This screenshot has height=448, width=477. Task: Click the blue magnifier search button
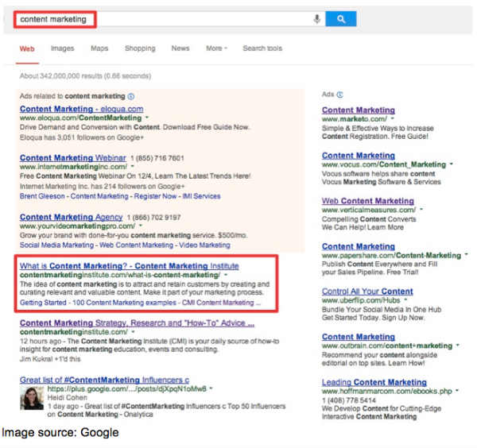coord(341,19)
